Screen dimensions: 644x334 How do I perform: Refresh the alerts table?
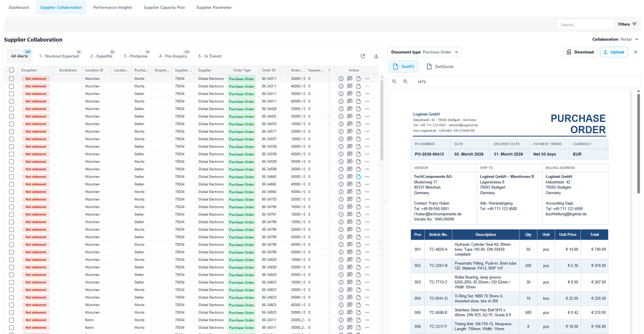tap(363, 56)
